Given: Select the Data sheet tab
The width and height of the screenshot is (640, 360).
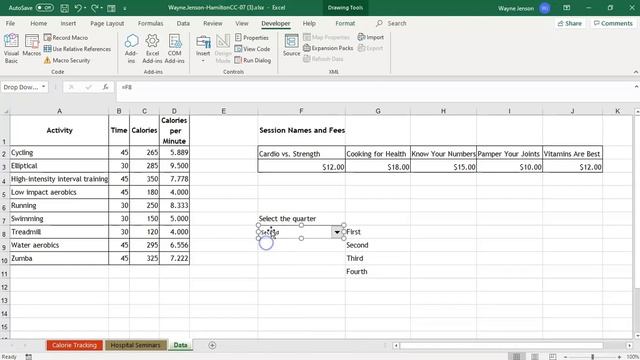Looking at the screenshot, I should tap(180, 345).
